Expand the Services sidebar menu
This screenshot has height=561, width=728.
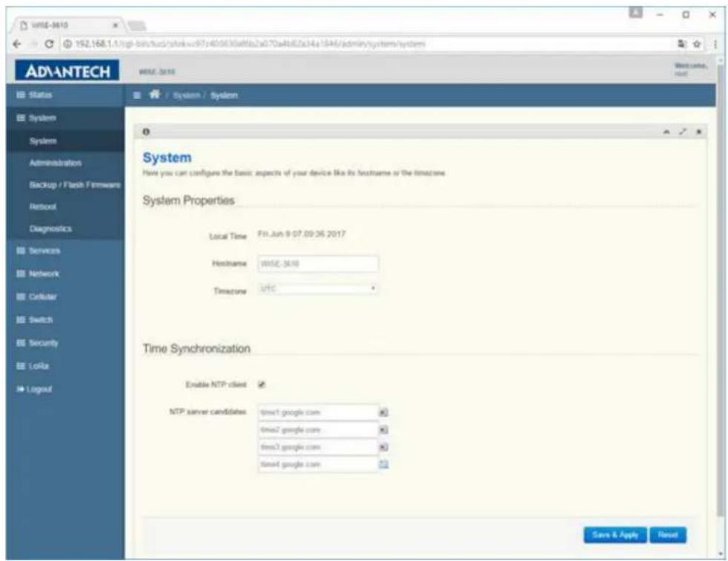[65, 250]
